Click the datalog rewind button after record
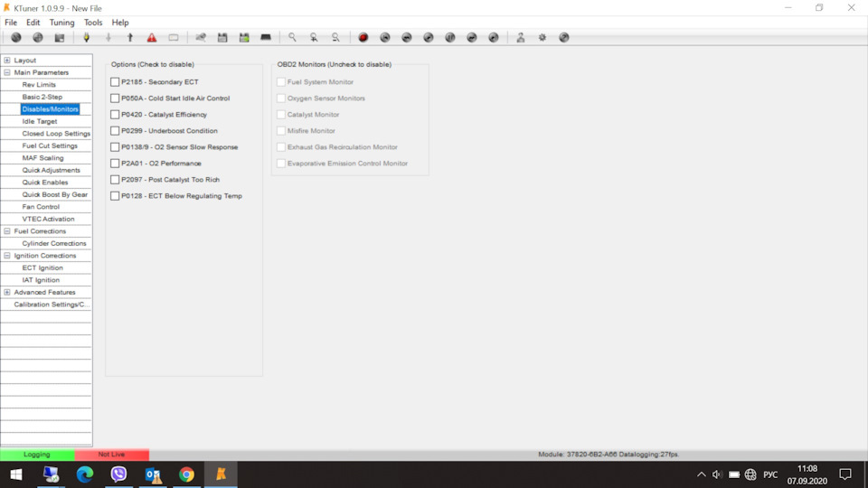The width and height of the screenshot is (868, 488). pyautogui.click(x=385, y=38)
